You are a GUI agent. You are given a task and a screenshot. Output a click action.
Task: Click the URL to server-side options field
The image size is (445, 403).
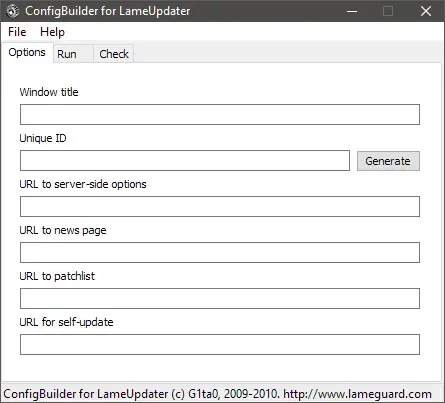[x=220, y=206]
